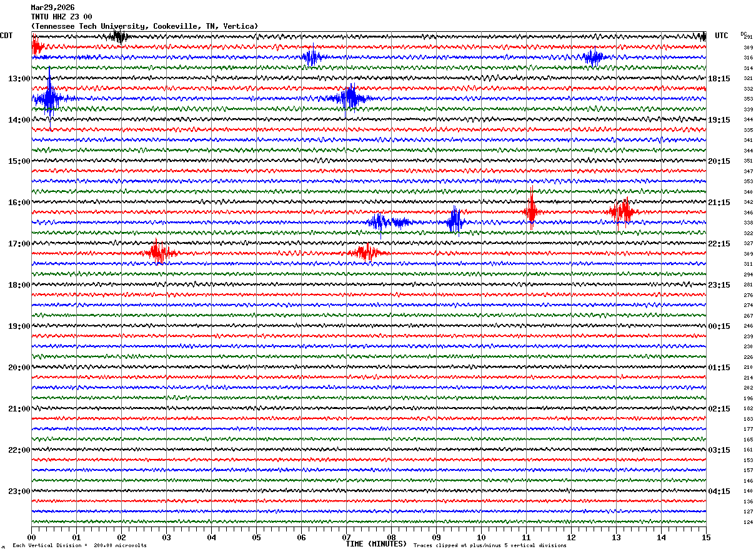Click the date label Mar29,2026
Viewport: 756px width, 554px height.
(x=52, y=8)
